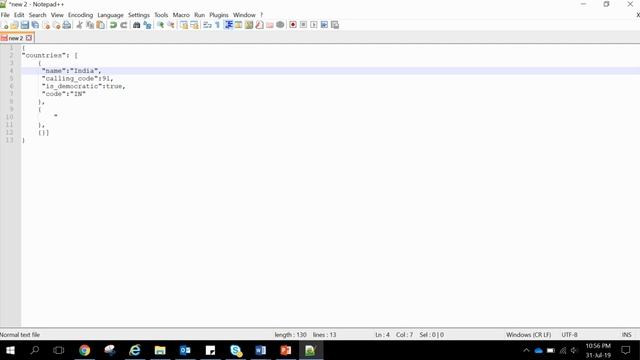Open the Edit menu

coord(19,15)
